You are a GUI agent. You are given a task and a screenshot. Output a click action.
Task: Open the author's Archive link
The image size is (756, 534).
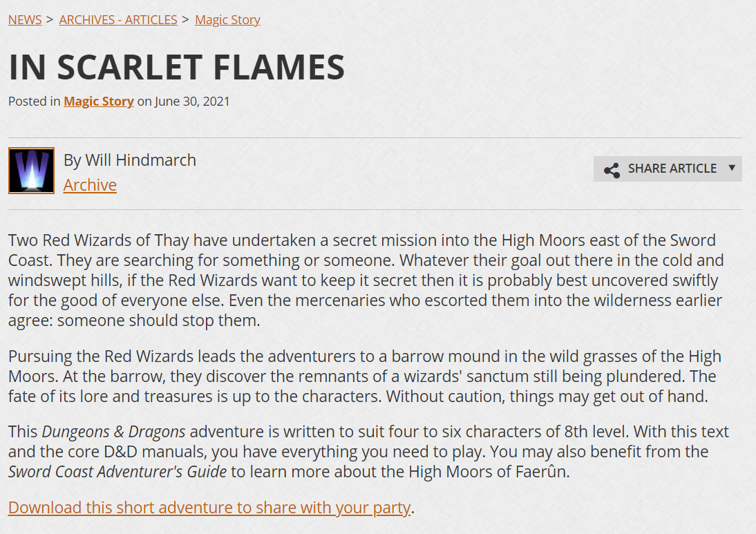coord(90,185)
